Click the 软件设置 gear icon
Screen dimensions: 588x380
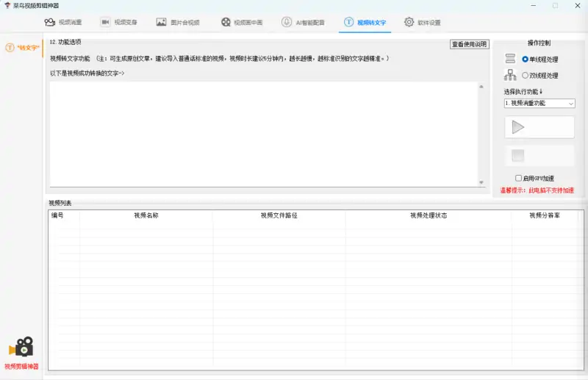tap(409, 22)
